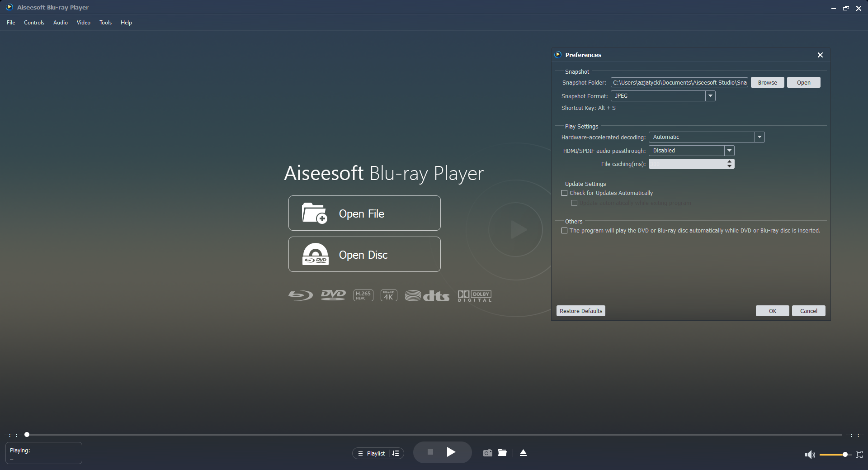868x470 pixels.
Task: Expand Hardware-accelerated decoding dropdown
Action: [x=759, y=137]
